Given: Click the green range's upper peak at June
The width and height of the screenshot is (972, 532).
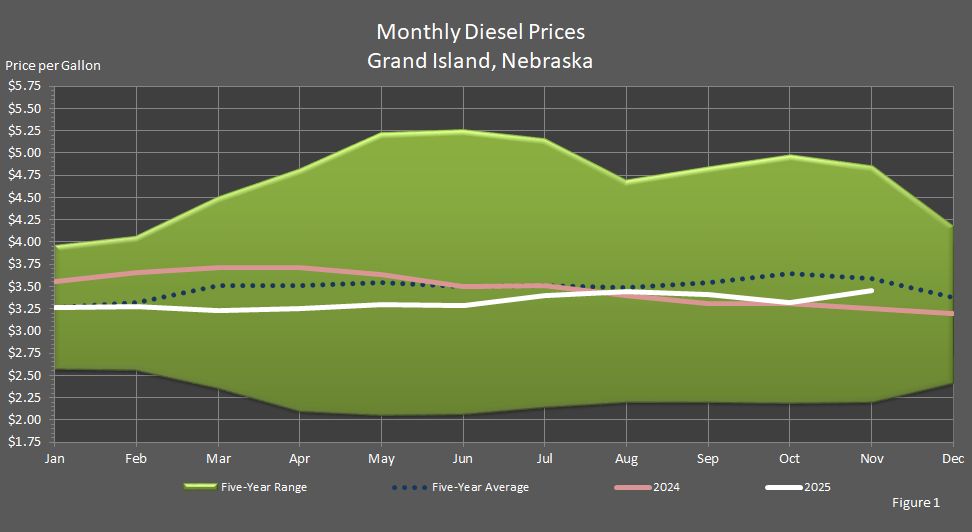Looking at the screenshot, I should 462,131.
